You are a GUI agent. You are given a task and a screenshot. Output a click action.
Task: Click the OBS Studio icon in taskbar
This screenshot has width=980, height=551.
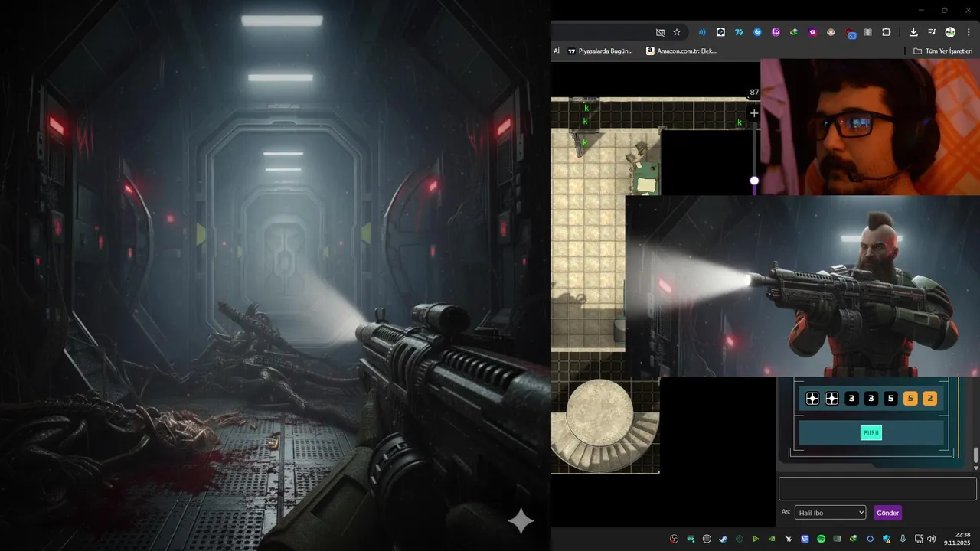(674, 539)
